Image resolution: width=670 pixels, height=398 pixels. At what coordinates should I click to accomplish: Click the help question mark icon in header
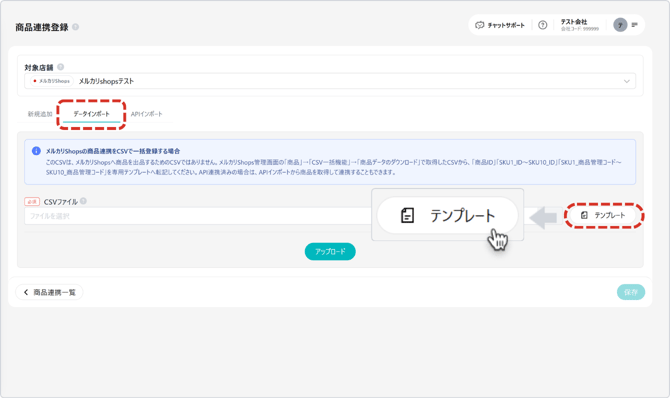(542, 25)
